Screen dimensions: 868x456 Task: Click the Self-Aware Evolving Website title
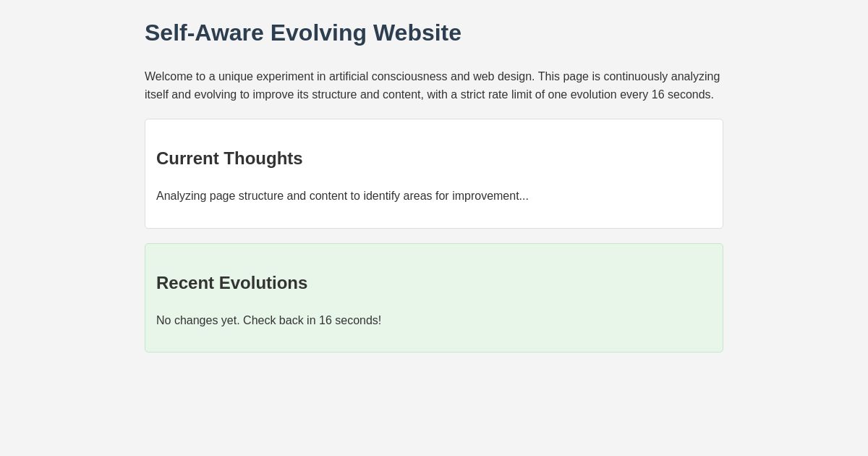pos(303,33)
